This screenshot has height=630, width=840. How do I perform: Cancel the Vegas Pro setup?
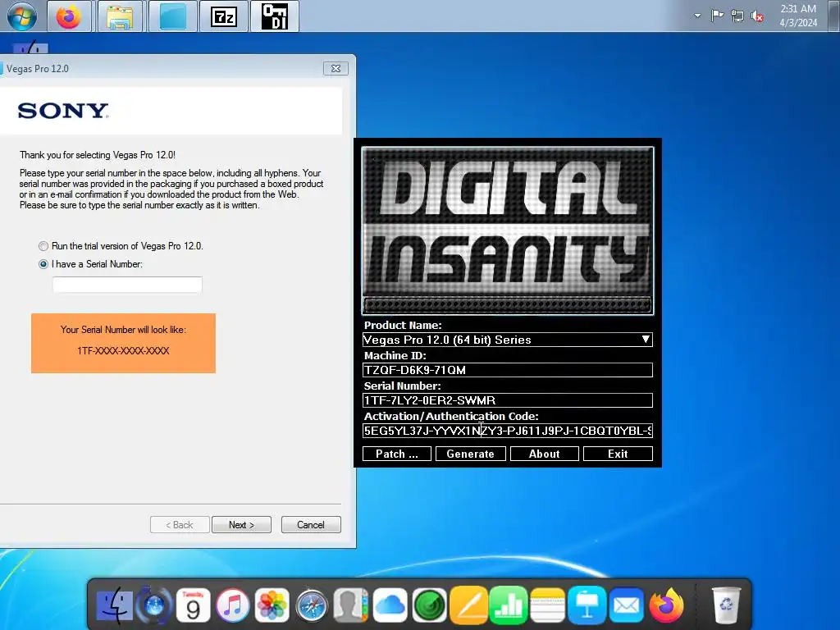click(x=311, y=525)
